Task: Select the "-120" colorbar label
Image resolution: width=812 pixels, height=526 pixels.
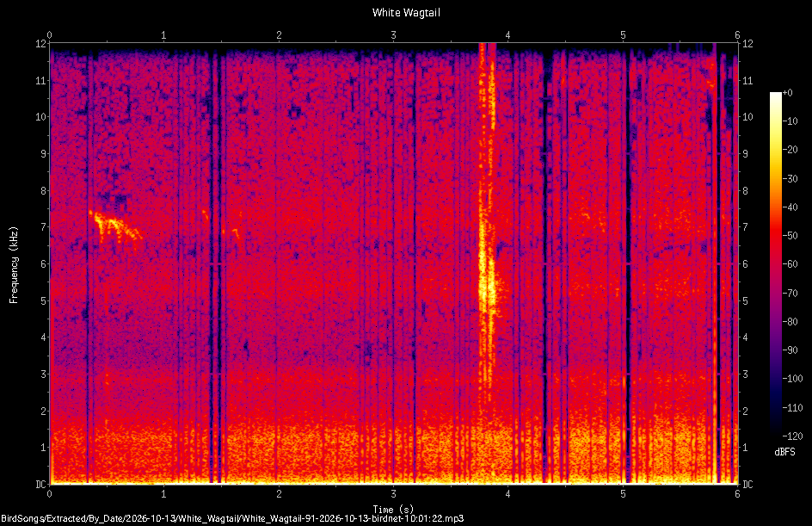Action: (793, 436)
